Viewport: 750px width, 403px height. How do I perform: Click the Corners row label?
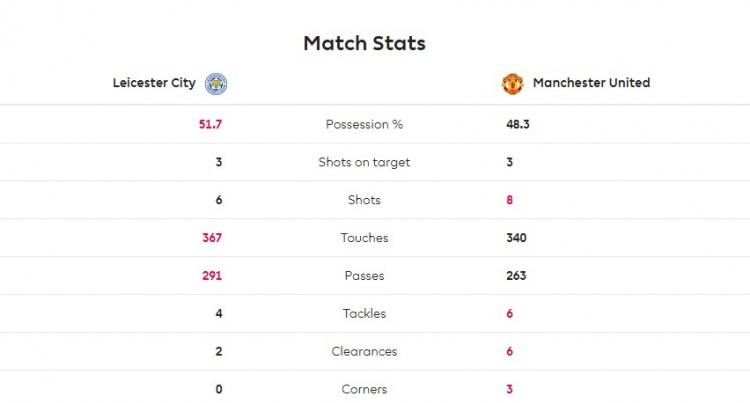(364, 389)
